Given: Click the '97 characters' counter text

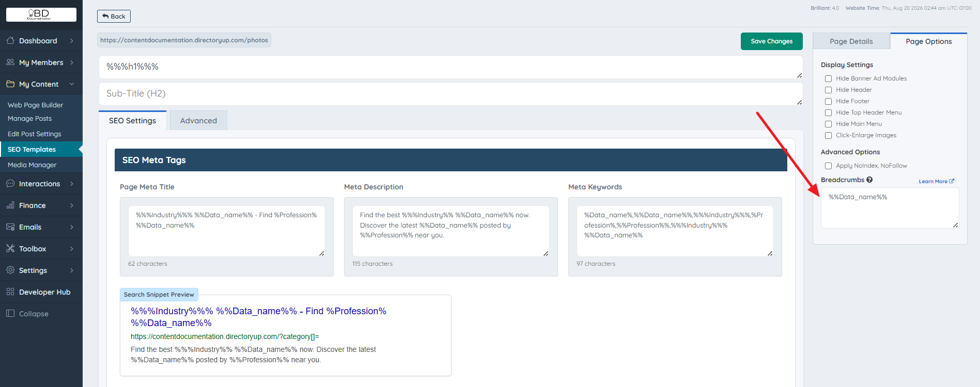Looking at the screenshot, I should pos(596,264).
